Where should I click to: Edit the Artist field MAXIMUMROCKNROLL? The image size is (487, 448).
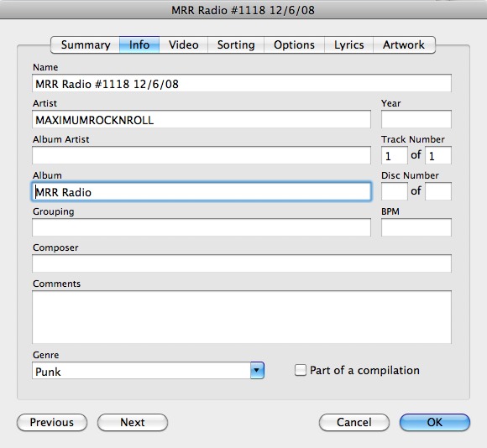tap(202, 119)
